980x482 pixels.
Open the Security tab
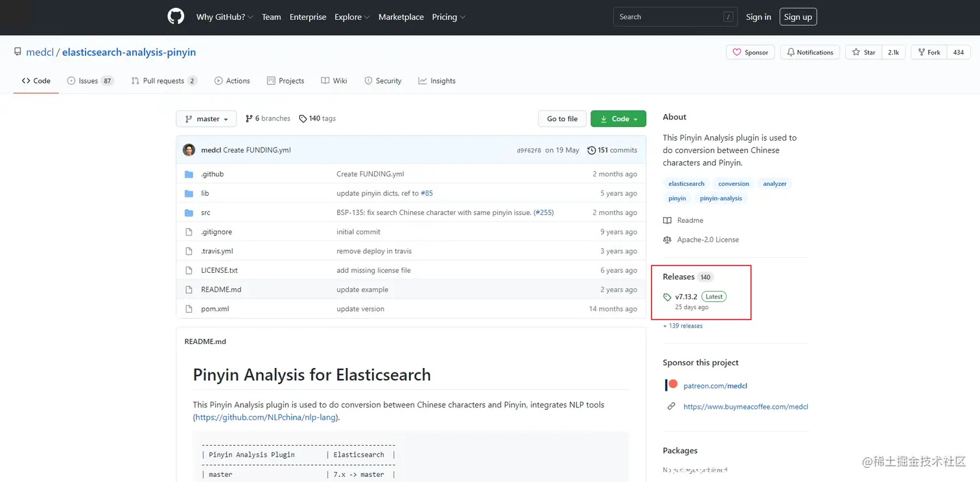pos(383,81)
